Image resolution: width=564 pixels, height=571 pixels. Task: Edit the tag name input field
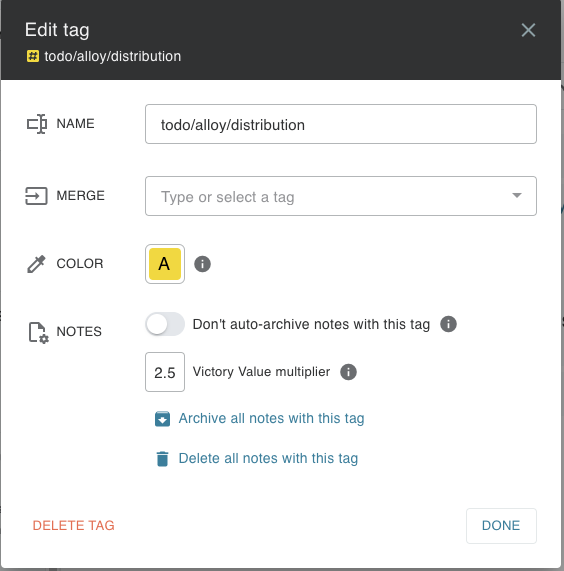(341, 124)
